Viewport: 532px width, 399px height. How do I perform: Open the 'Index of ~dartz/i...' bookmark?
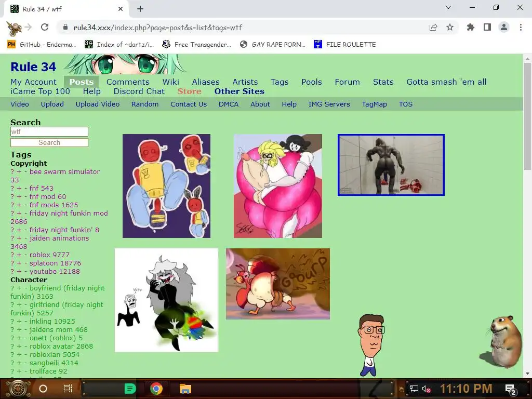(119, 45)
